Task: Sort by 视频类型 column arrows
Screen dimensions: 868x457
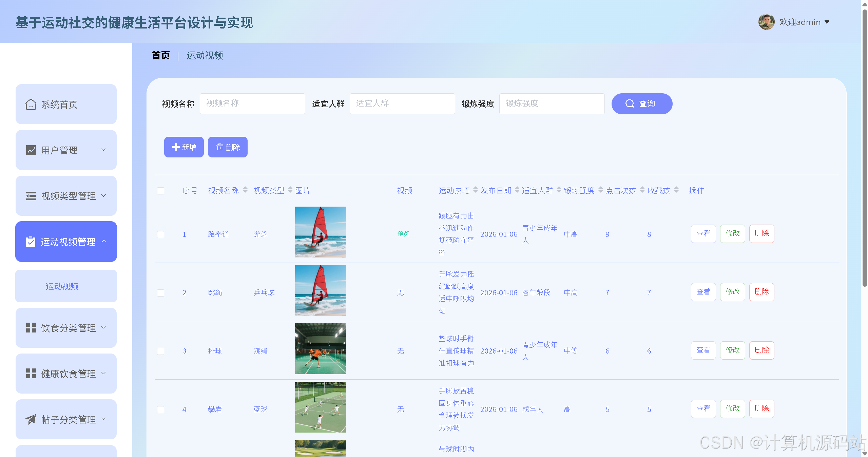Action: [x=290, y=190]
